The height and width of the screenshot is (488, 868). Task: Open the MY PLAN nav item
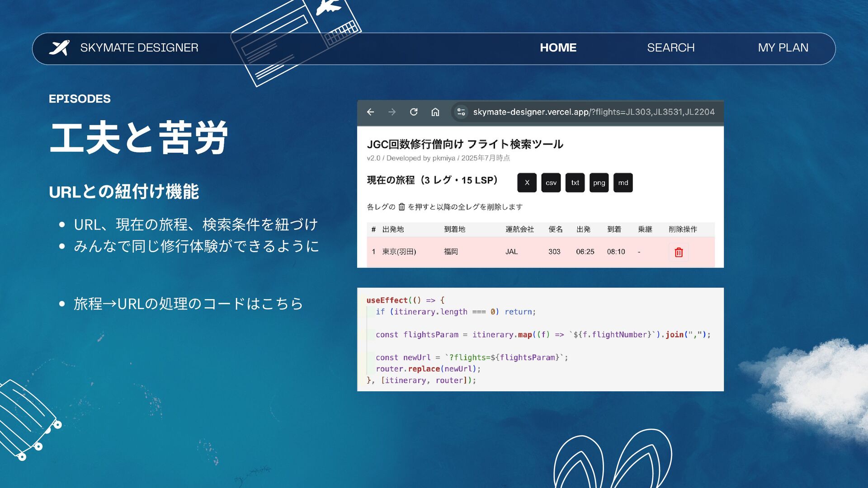783,47
